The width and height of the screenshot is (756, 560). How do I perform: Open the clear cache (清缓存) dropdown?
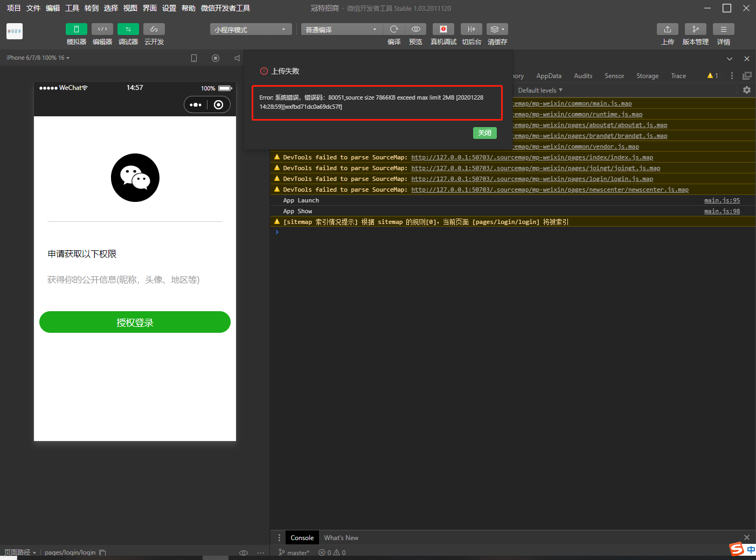(497, 29)
